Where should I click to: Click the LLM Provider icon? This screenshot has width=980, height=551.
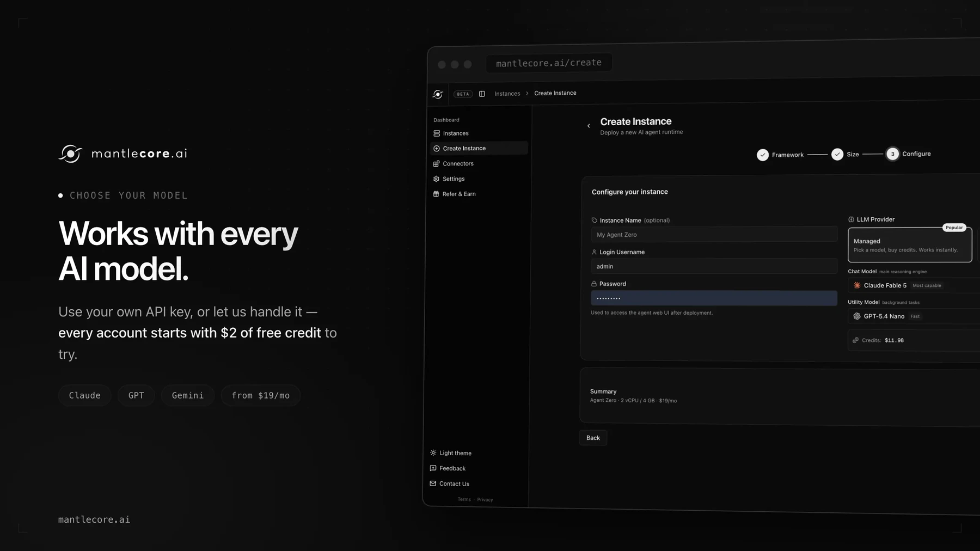851,219
